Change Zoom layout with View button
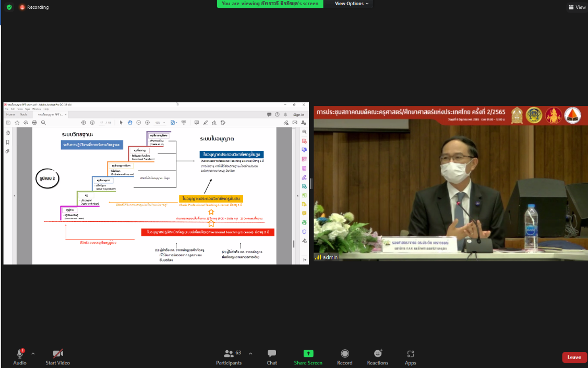This screenshot has width=588, height=368. pyautogui.click(x=577, y=7)
